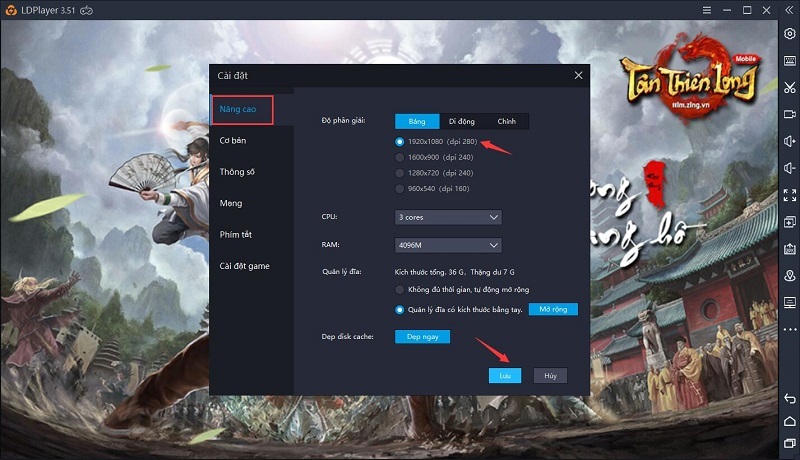The height and width of the screenshot is (460, 800).
Task: Open keyboard mapping tool in sidebar
Action: 789,61
